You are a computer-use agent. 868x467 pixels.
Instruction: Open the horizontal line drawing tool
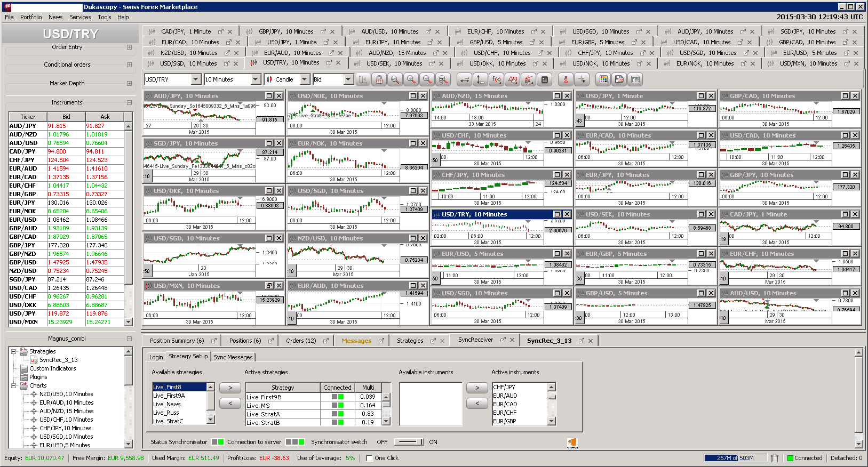(x=464, y=79)
